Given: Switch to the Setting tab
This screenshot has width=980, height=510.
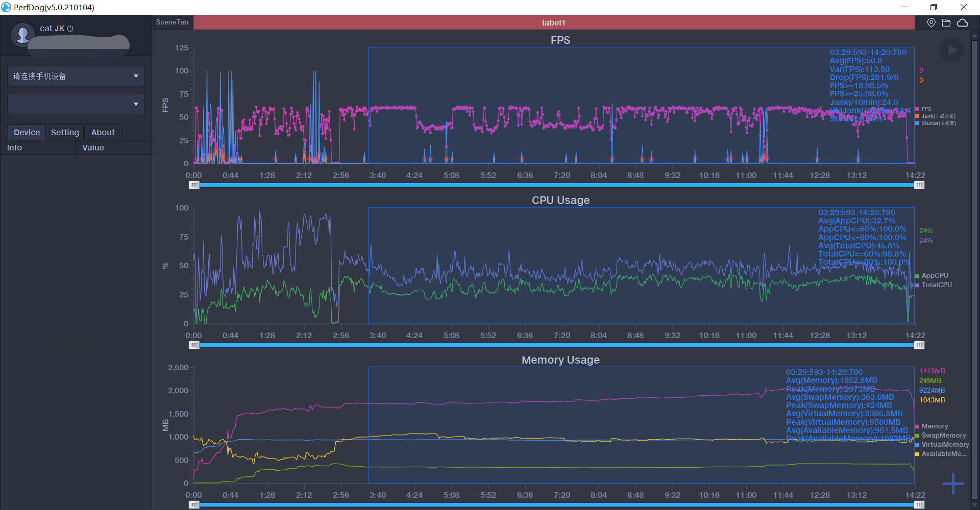Looking at the screenshot, I should tap(65, 132).
